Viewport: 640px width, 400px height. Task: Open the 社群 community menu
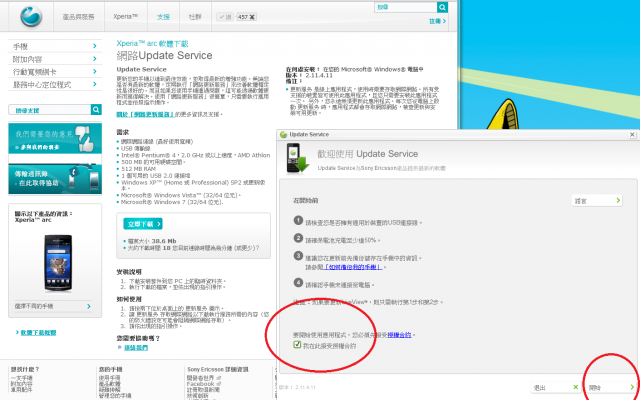point(195,17)
